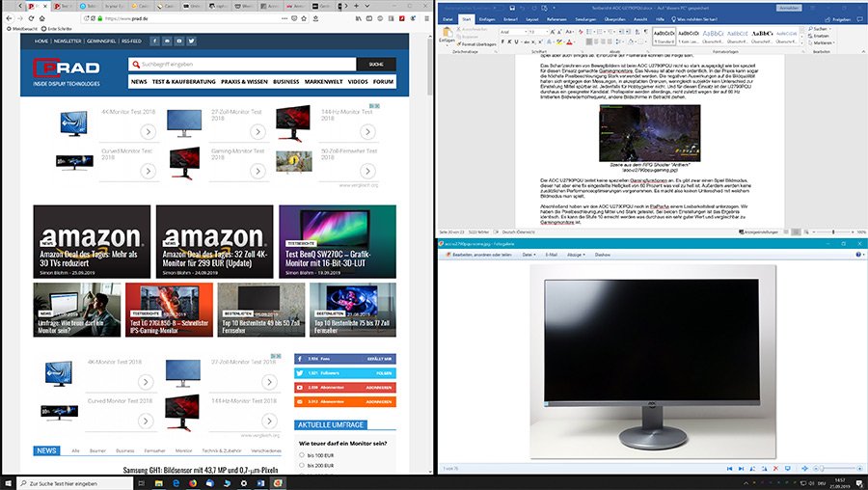Open PRAD Twitter icon in header
This screenshot has width=868, height=490.
tap(192, 41)
